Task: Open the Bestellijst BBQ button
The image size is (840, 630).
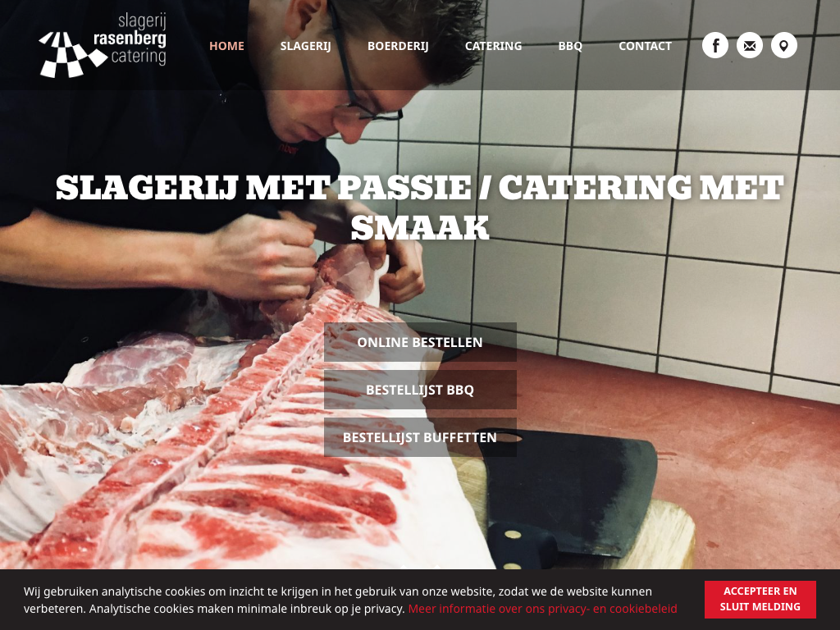Action: [420, 390]
